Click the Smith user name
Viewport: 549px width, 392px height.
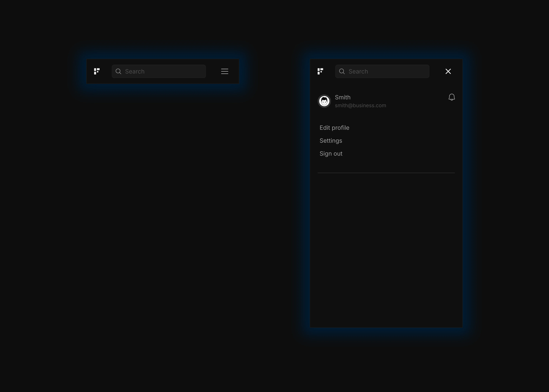343,97
